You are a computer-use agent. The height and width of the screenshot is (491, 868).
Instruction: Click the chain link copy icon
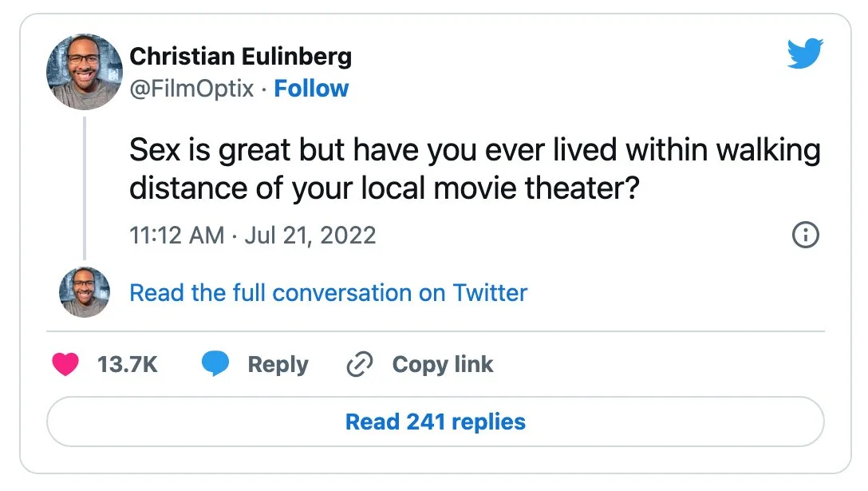tap(361, 365)
